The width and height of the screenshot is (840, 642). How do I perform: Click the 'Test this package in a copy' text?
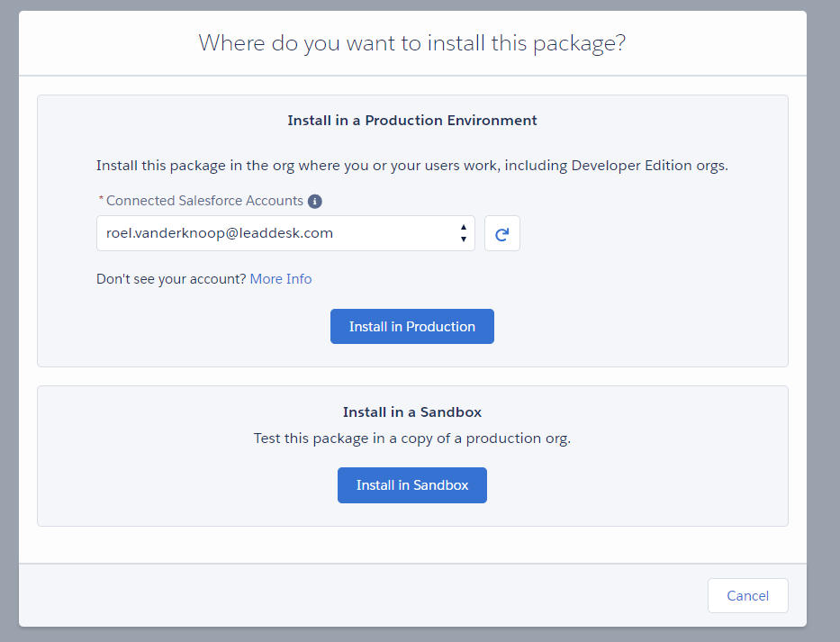pos(412,439)
